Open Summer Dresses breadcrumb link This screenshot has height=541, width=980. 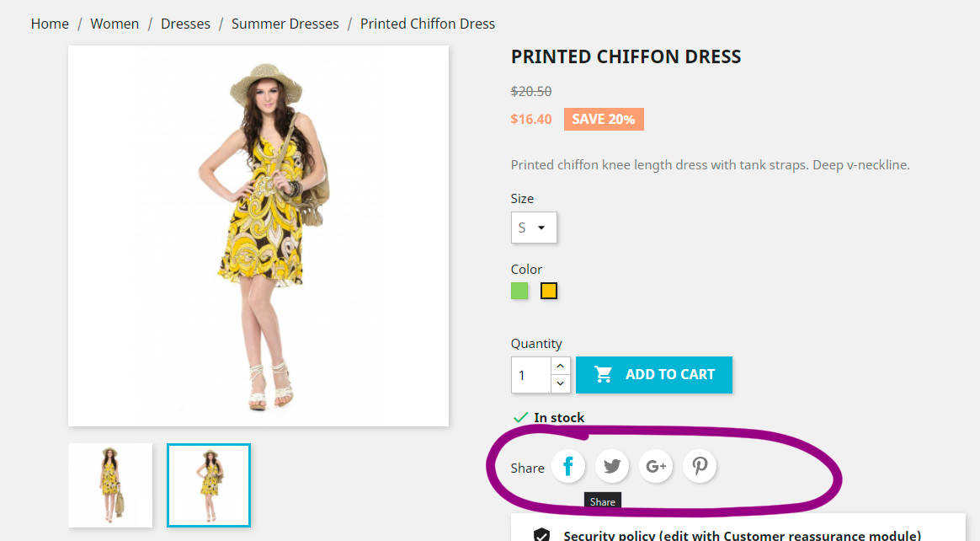(x=285, y=24)
